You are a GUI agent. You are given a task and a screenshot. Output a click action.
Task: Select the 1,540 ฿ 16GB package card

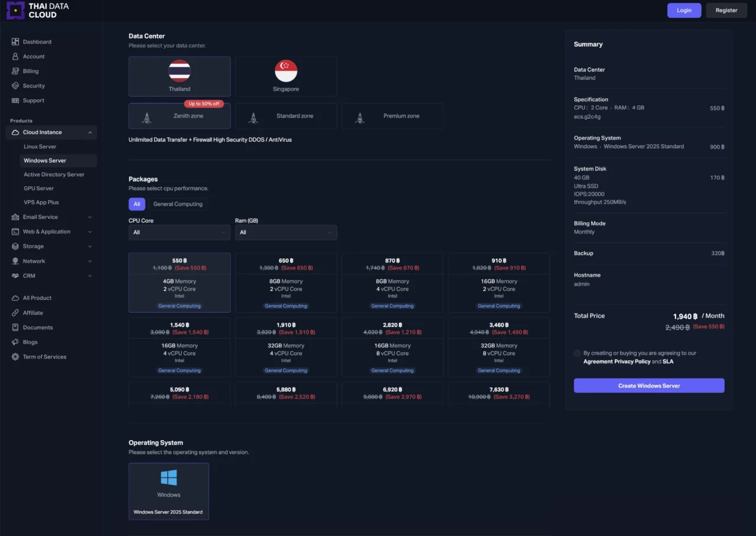click(180, 347)
